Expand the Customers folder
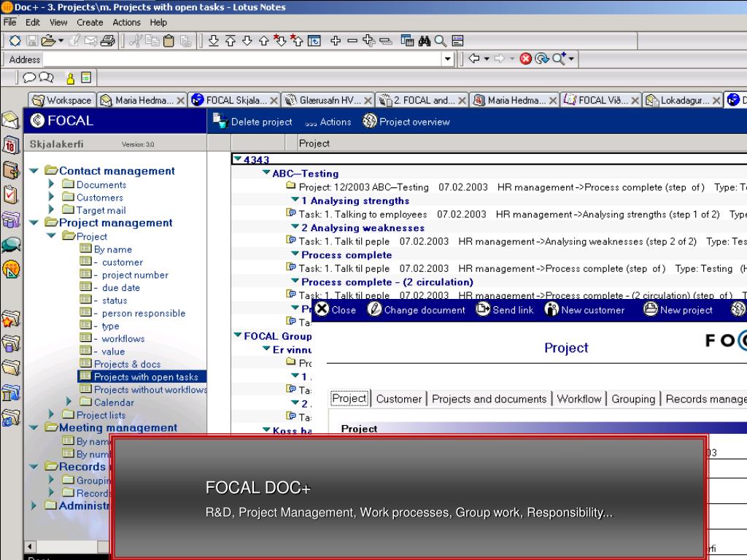This screenshot has height=560, width=747. pyautogui.click(x=52, y=196)
